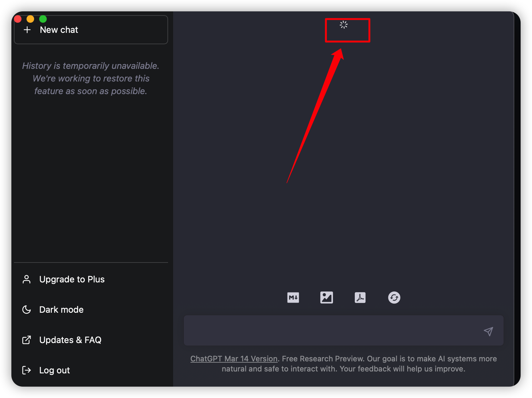
Task: Open the ChatGPT Mar 14 Version link
Action: 233,359
